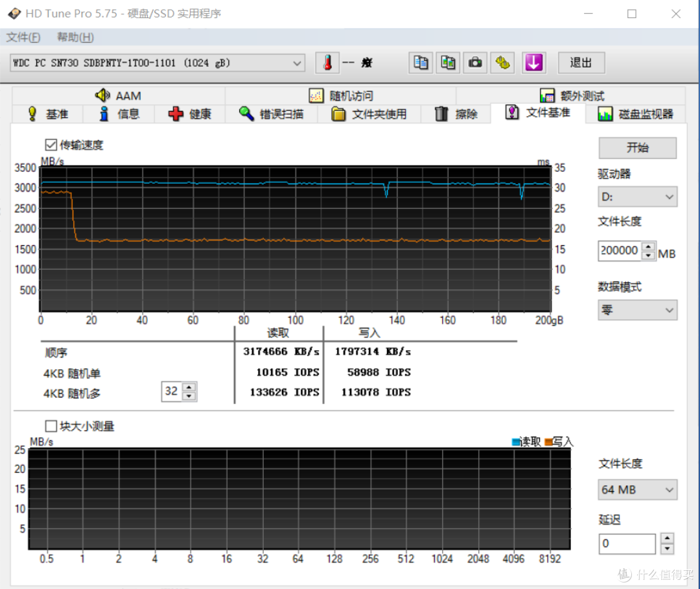Click the copy screenshot to clipboard icon
Viewport: 700px width, 589px height.
tap(448, 63)
